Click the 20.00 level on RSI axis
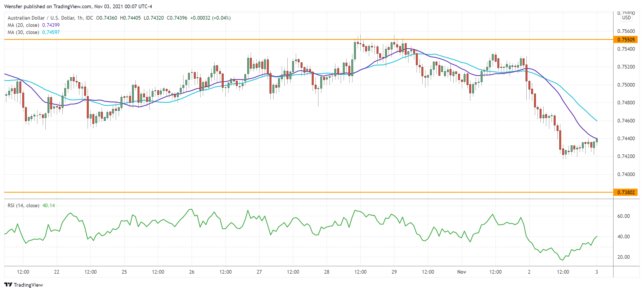Image resolution: width=644 pixels, height=292 pixels. pos(623,257)
